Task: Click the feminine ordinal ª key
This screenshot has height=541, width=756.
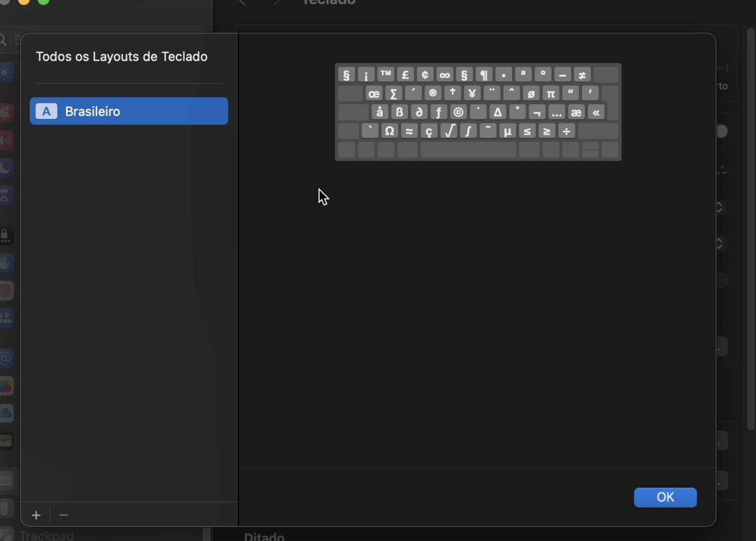Action: (523, 75)
